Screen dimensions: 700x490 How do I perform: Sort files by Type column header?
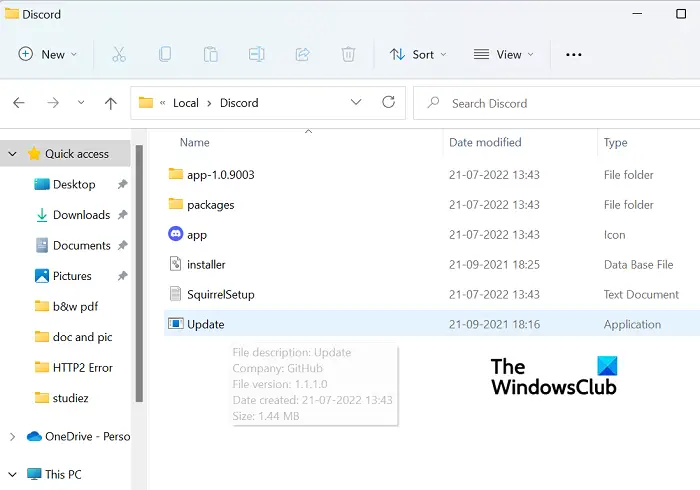[x=615, y=142]
